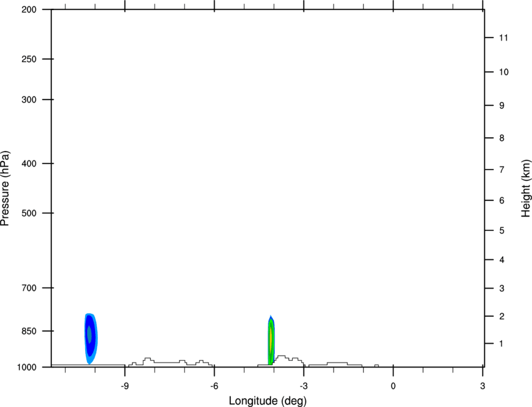
Task: Click the -6 longitude tick label
Action: [214, 386]
